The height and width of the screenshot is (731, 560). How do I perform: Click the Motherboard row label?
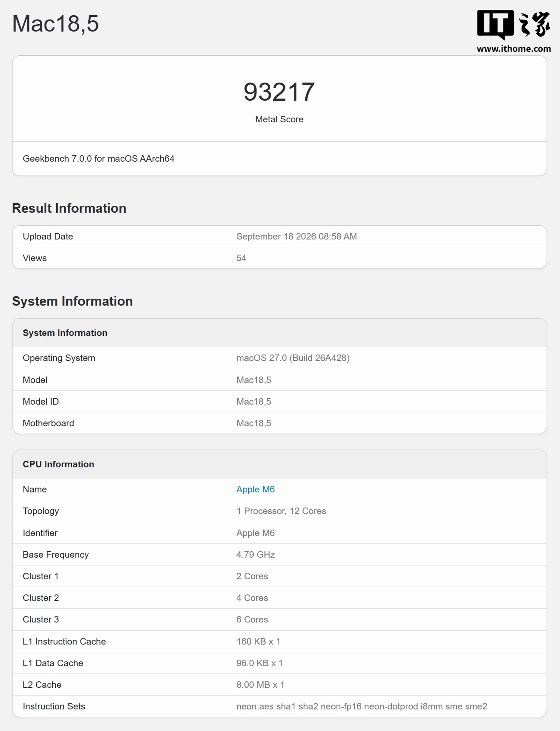point(48,423)
